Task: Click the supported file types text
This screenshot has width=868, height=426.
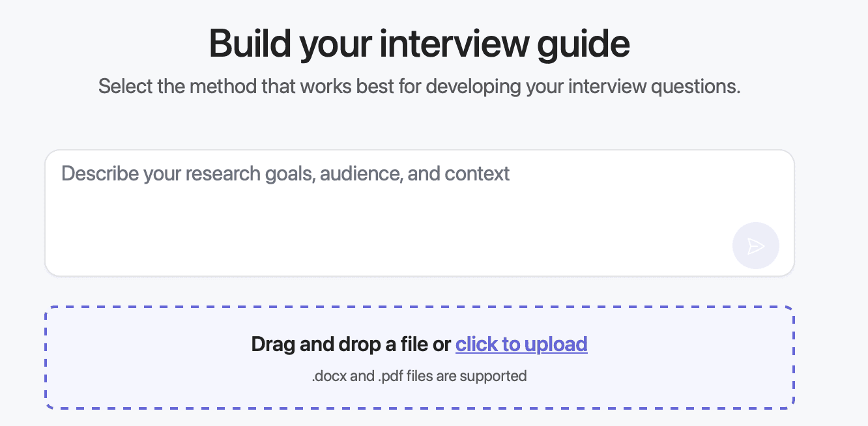Action: coord(420,375)
